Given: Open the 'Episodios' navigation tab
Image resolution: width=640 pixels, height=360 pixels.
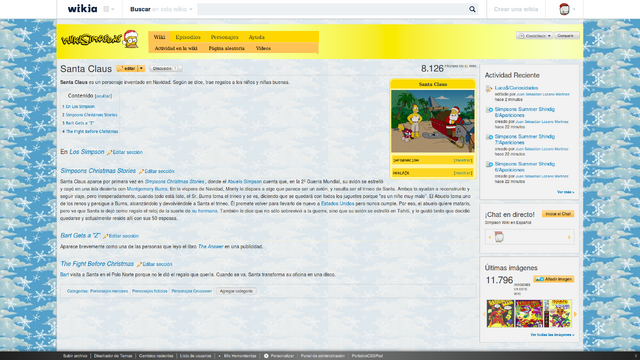Looking at the screenshot, I should tap(188, 37).
